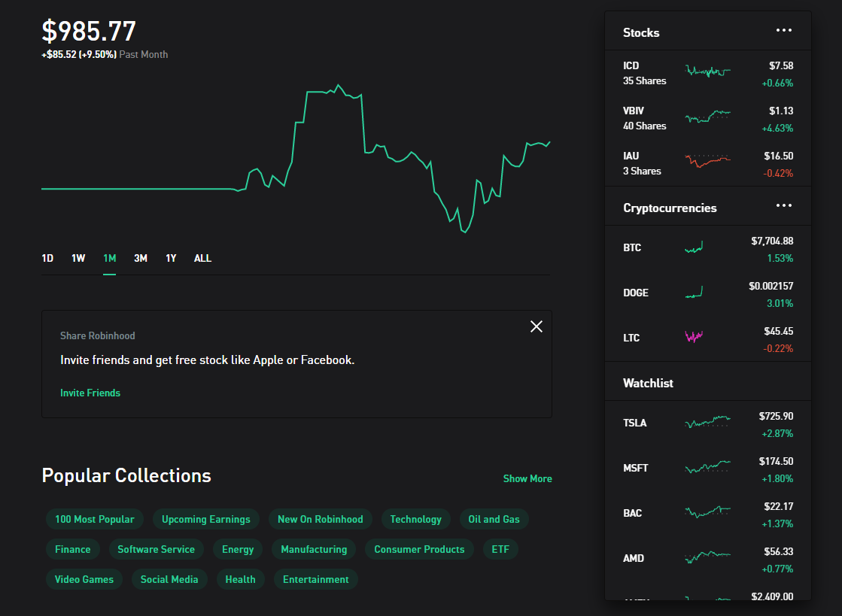Click the -0.22% LTC change
The image size is (842, 616).
tap(778, 348)
